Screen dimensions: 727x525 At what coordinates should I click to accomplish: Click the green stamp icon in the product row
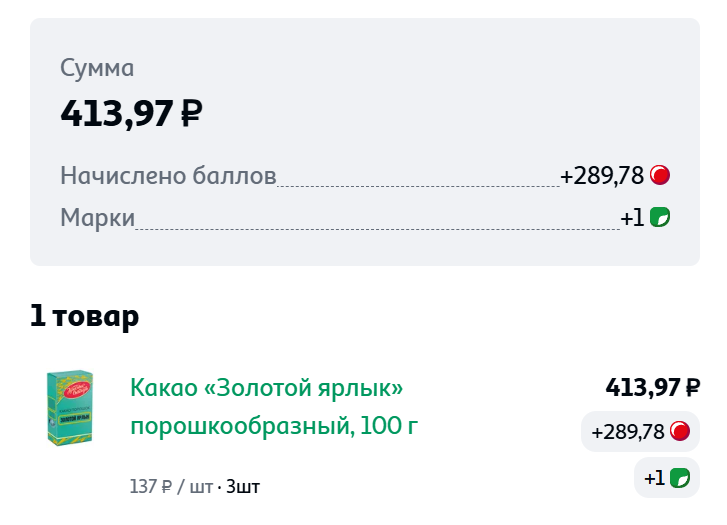(680, 478)
